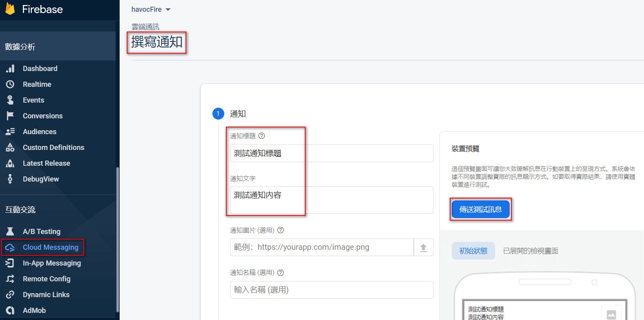Click the Conversions flag icon

coord(10,116)
